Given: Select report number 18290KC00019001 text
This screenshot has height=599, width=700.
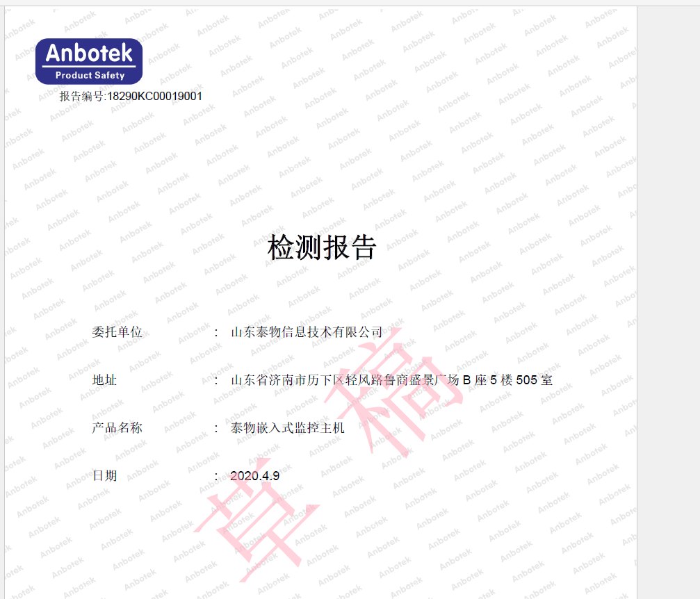Looking at the screenshot, I should (155, 97).
